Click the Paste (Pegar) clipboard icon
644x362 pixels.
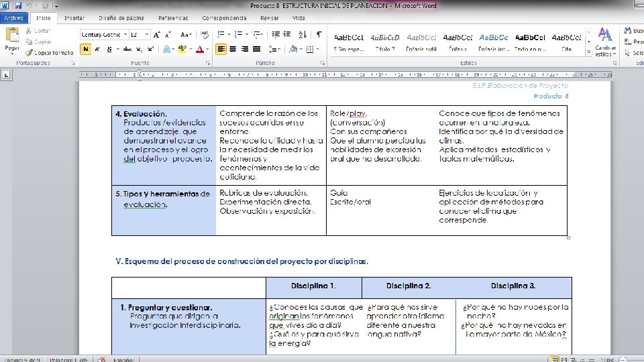pyautogui.click(x=12, y=36)
